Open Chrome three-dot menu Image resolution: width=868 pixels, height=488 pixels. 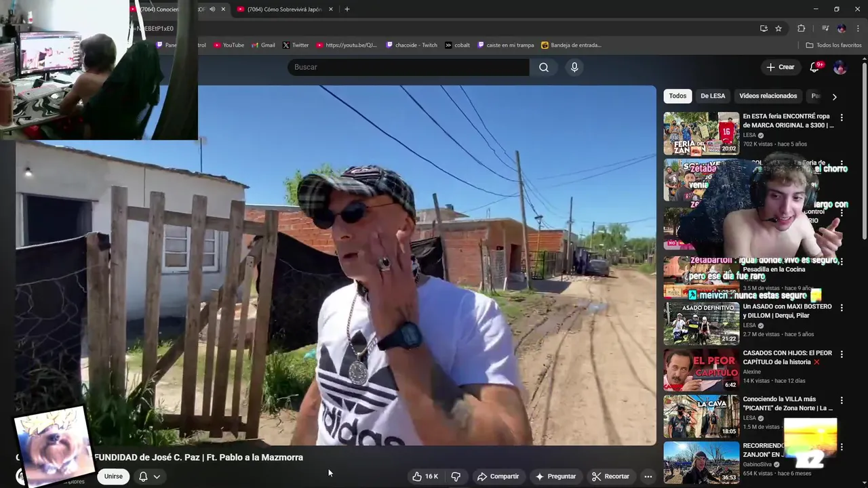[x=858, y=28]
